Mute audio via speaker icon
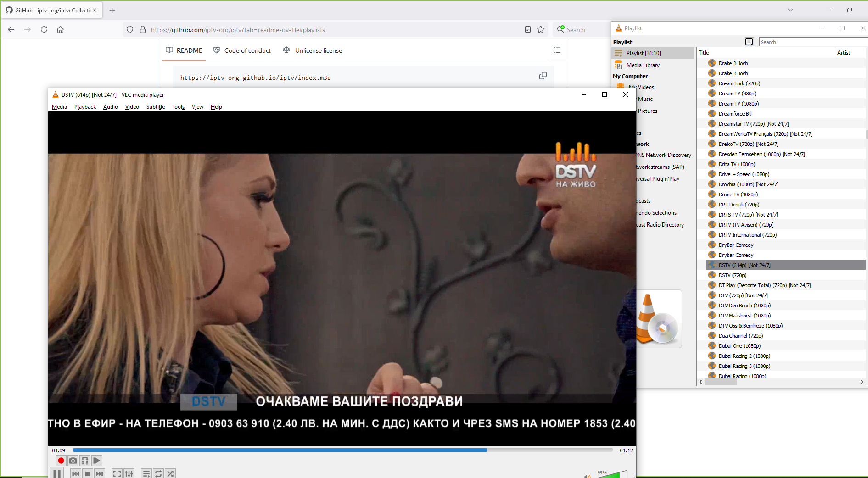This screenshot has height=478, width=868. coord(588,476)
